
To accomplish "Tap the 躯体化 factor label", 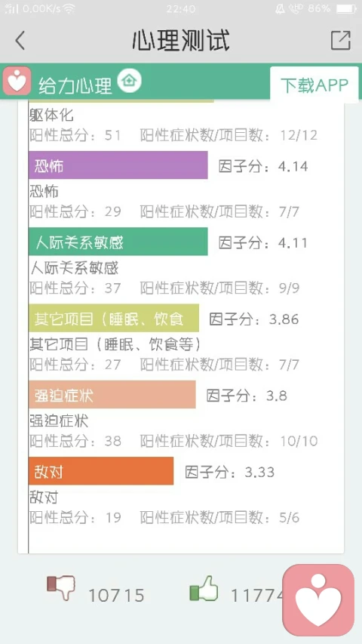I will click(x=51, y=115).
